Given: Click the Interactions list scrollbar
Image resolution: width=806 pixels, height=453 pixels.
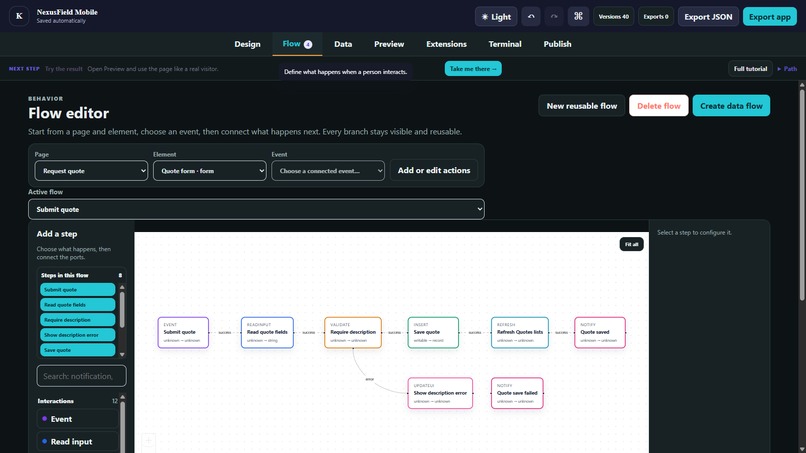Looking at the screenshot, I should tap(122, 426).
